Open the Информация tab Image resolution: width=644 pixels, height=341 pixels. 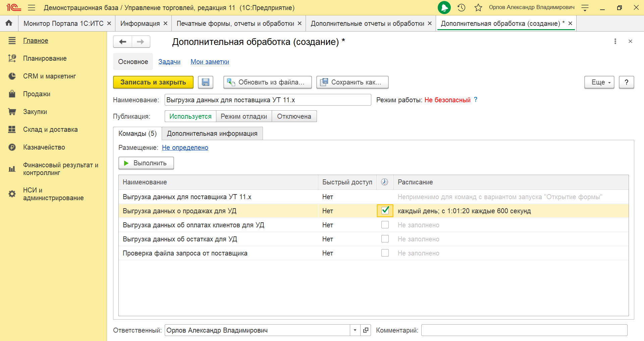140,23
